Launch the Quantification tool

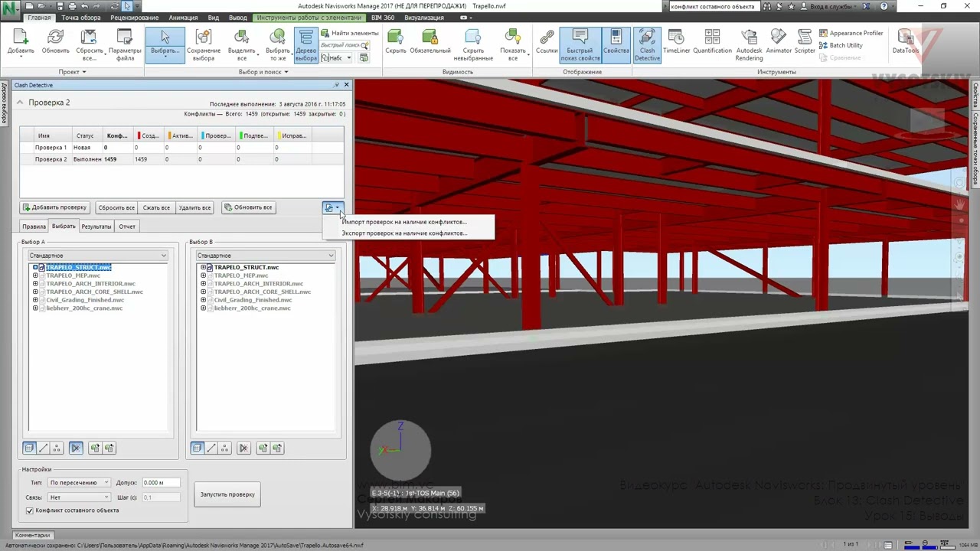712,43
